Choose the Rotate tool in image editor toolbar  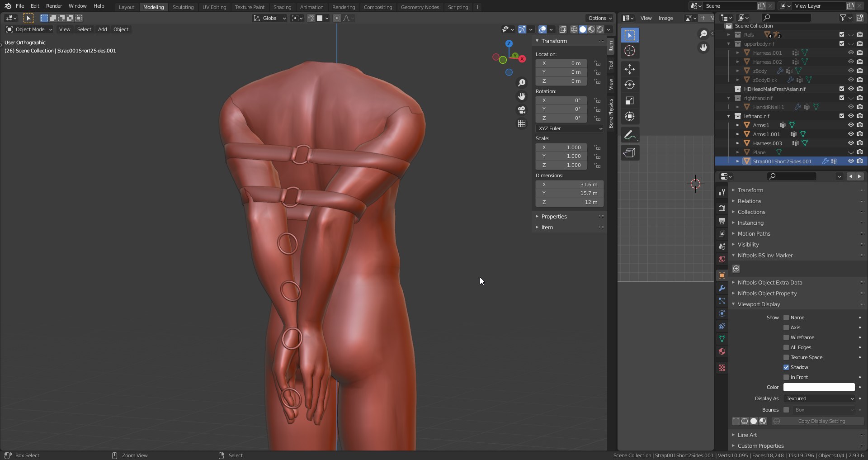point(630,85)
